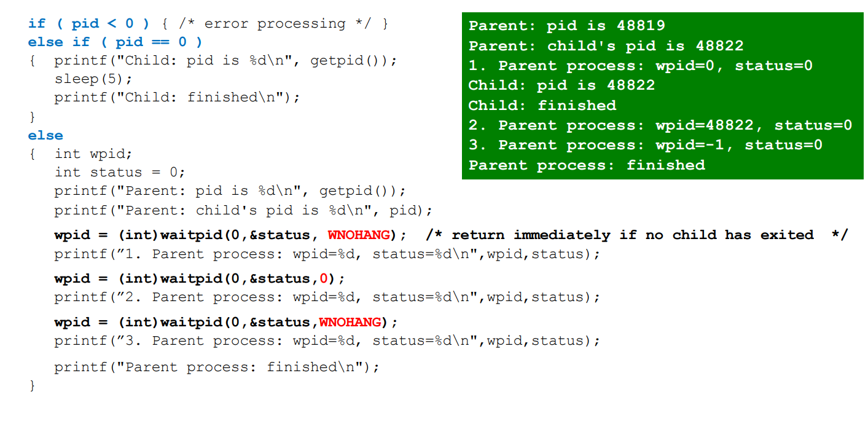Screen dimensions: 868x448
Task: Click the red WNOHANG in third waitpid call
Action: 350,322
